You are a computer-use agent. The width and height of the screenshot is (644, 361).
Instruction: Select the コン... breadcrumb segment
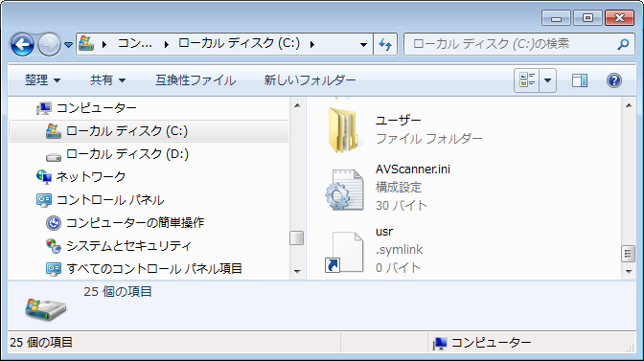[135, 43]
